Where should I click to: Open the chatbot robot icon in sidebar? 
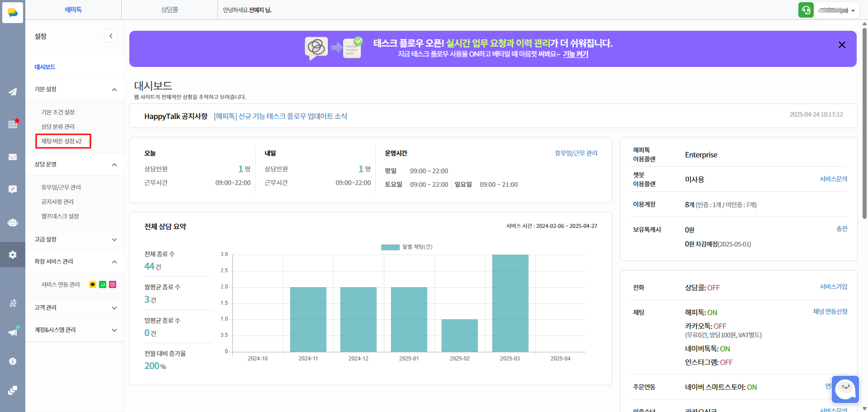pos(13,222)
